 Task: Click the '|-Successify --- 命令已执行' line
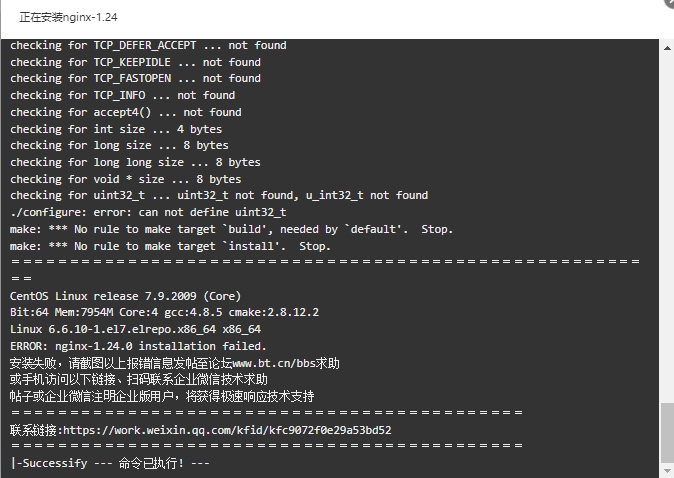tap(110, 463)
